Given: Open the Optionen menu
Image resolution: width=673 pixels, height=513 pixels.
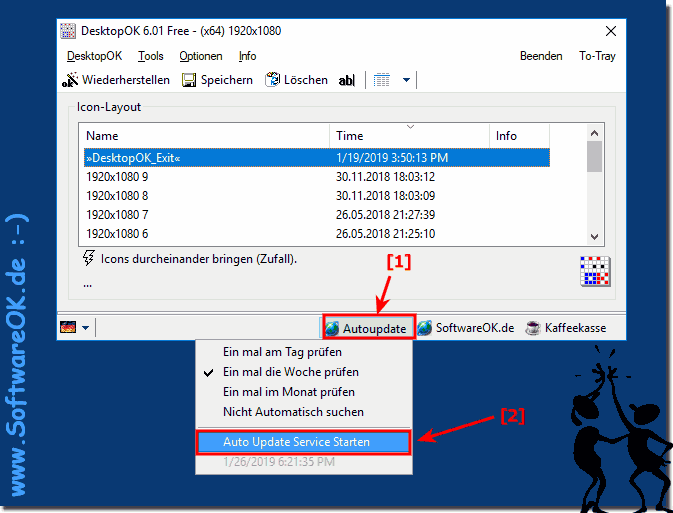Looking at the screenshot, I should click(201, 56).
